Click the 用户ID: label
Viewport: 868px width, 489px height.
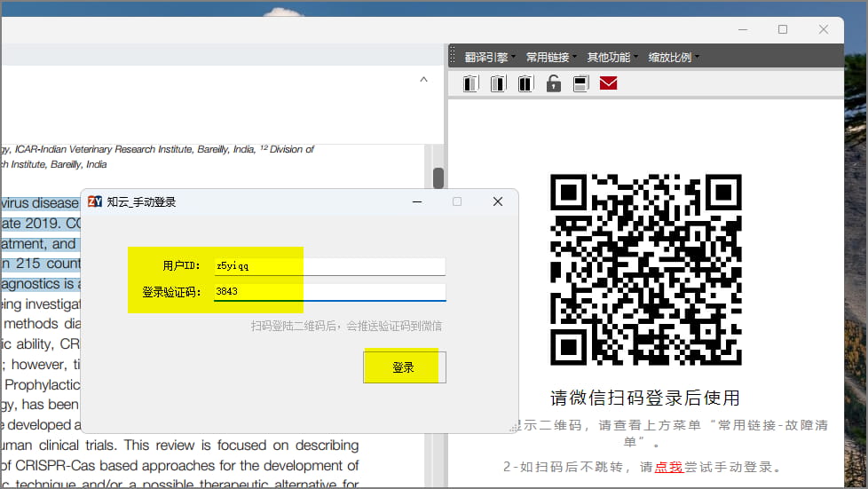[x=181, y=266]
